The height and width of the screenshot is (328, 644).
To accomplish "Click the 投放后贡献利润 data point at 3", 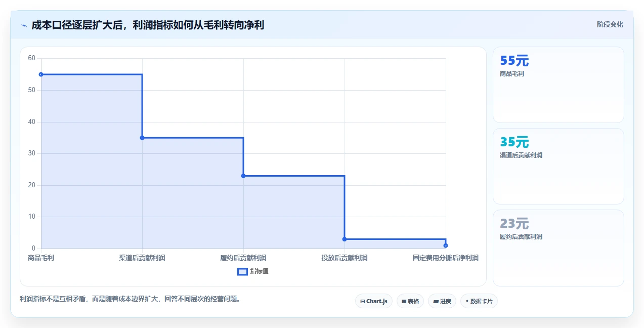I will [x=345, y=239].
